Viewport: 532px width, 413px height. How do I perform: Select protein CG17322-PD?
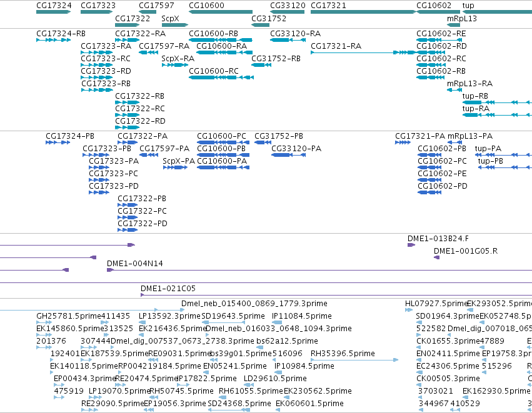[143, 224]
